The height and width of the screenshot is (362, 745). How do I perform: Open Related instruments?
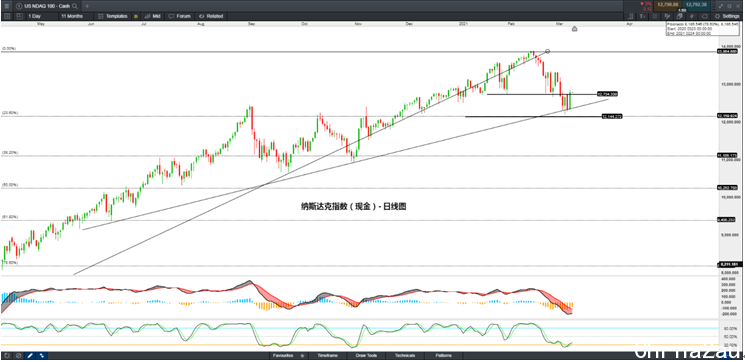coord(211,16)
